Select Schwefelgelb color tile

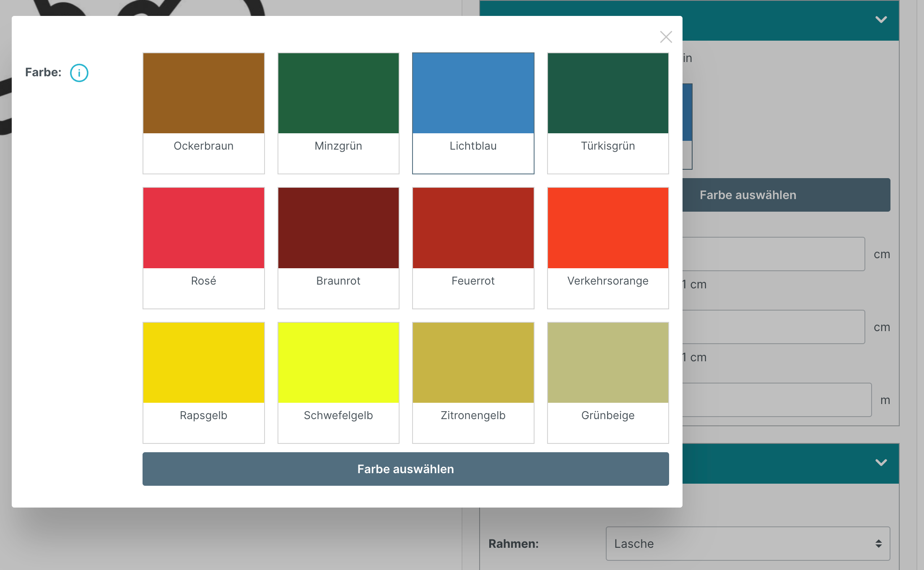tap(338, 382)
